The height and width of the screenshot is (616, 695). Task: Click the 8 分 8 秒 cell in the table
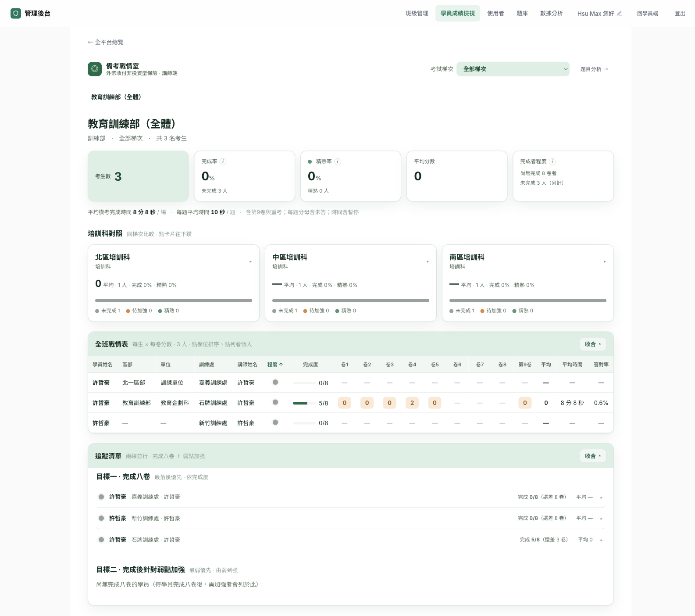[x=572, y=403]
